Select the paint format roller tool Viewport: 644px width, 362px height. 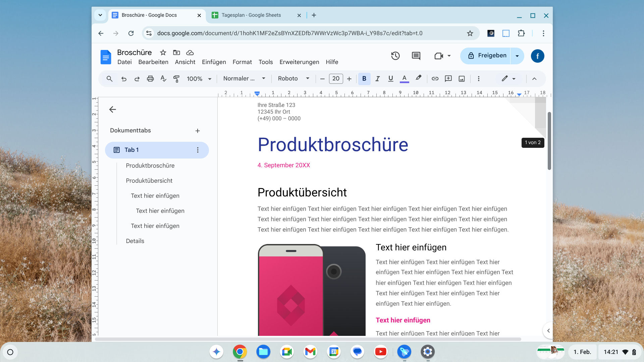pos(176,79)
